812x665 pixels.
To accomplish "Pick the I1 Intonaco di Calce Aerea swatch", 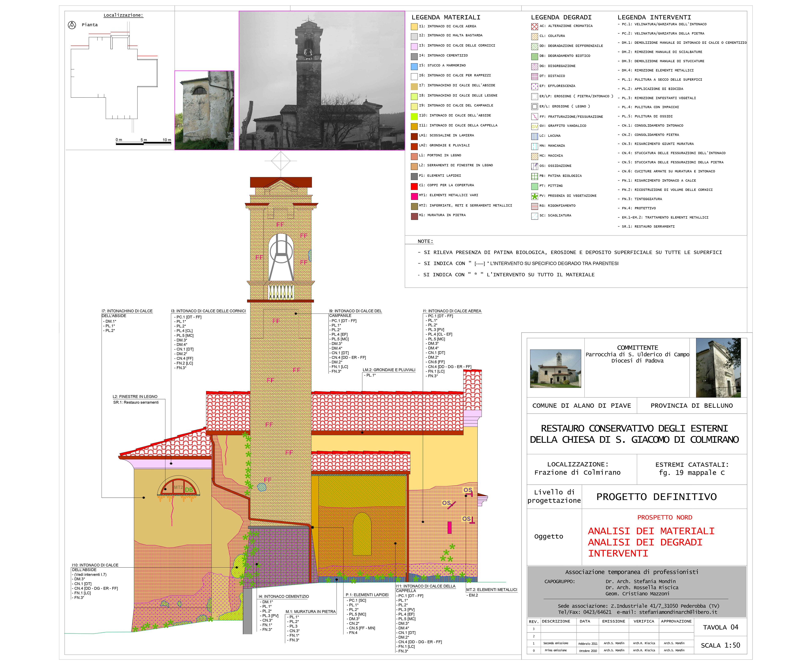I will tap(414, 27).
